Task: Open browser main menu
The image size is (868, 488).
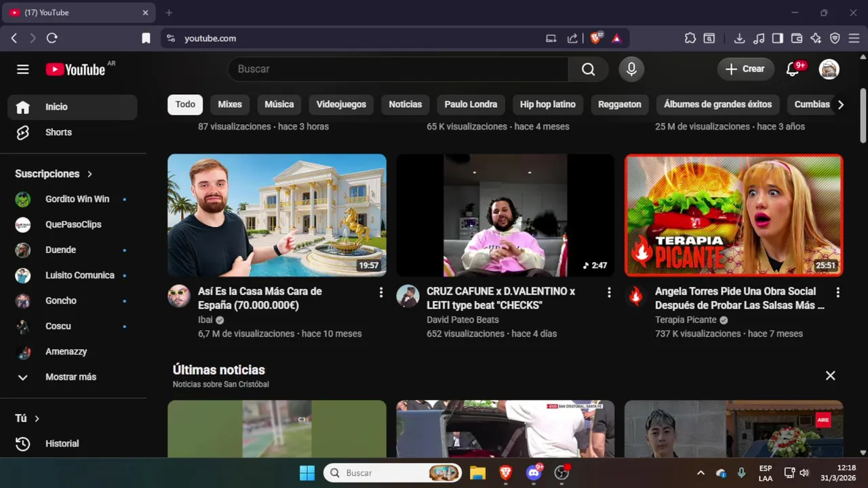Action: (854, 39)
